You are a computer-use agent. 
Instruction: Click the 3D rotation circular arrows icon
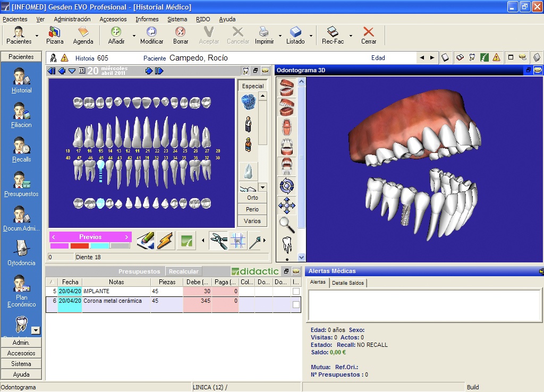tap(287, 185)
